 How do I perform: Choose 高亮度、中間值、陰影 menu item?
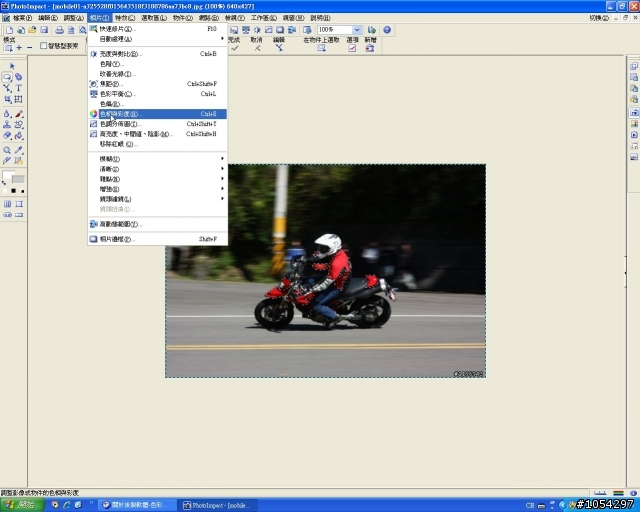pos(158,134)
